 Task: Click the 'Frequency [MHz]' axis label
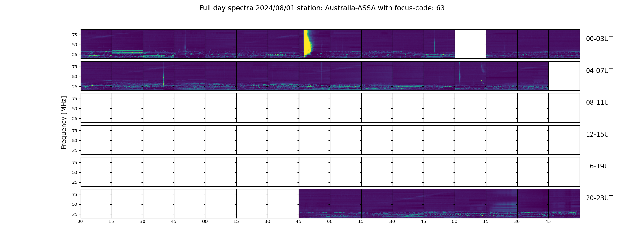64,123
